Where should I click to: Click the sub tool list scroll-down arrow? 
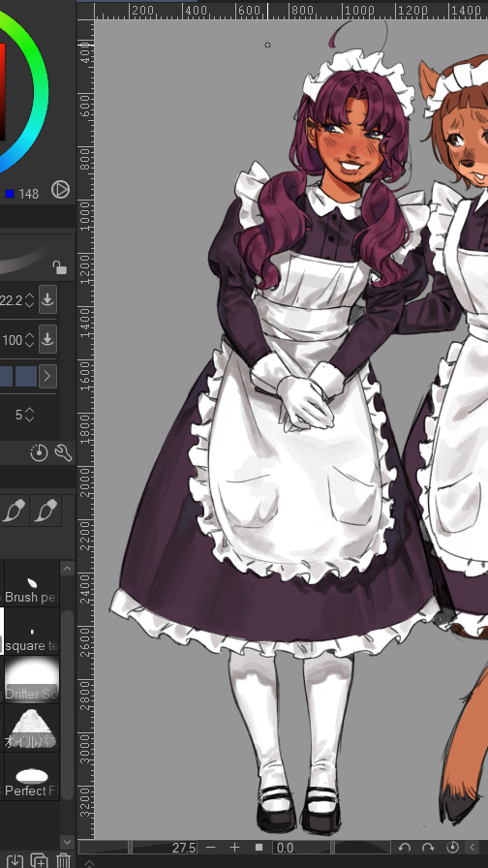pyautogui.click(x=67, y=842)
